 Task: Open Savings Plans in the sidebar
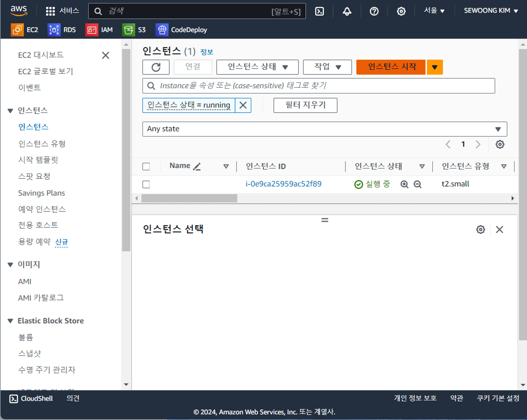(x=41, y=193)
